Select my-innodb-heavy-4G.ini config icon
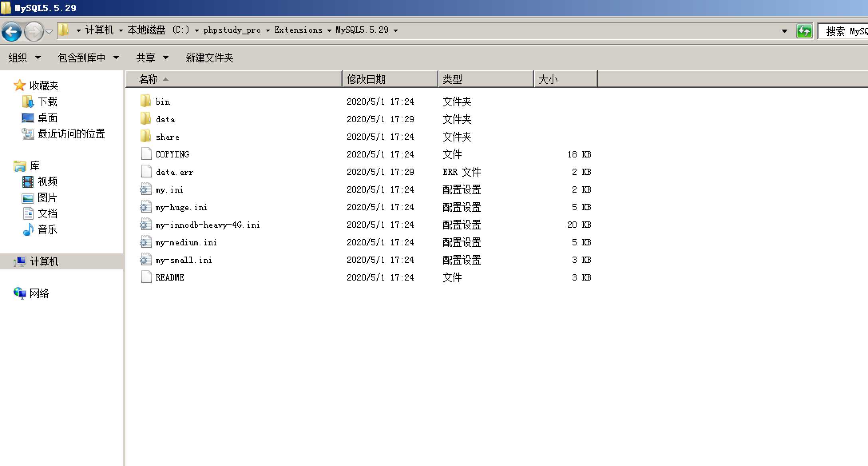 coord(146,224)
